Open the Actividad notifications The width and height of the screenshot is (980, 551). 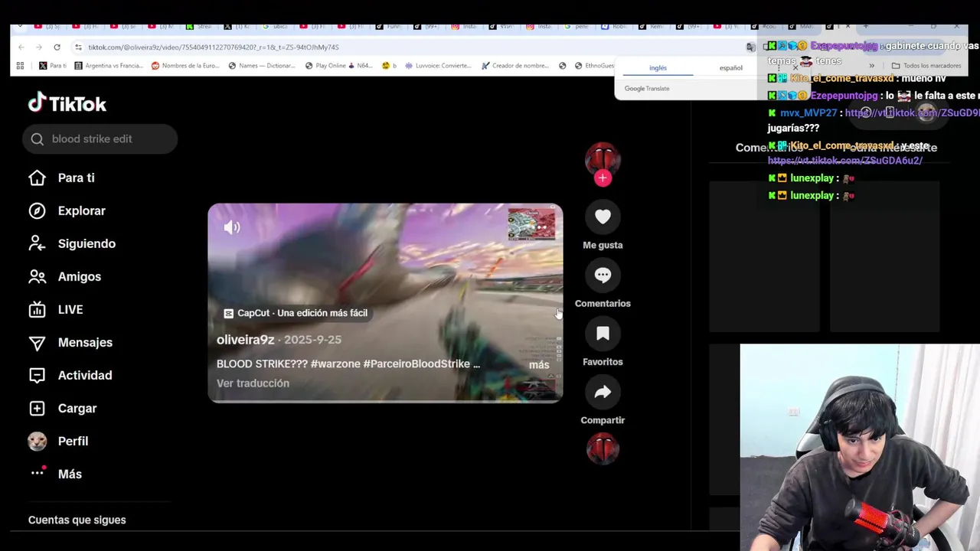pos(70,375)
